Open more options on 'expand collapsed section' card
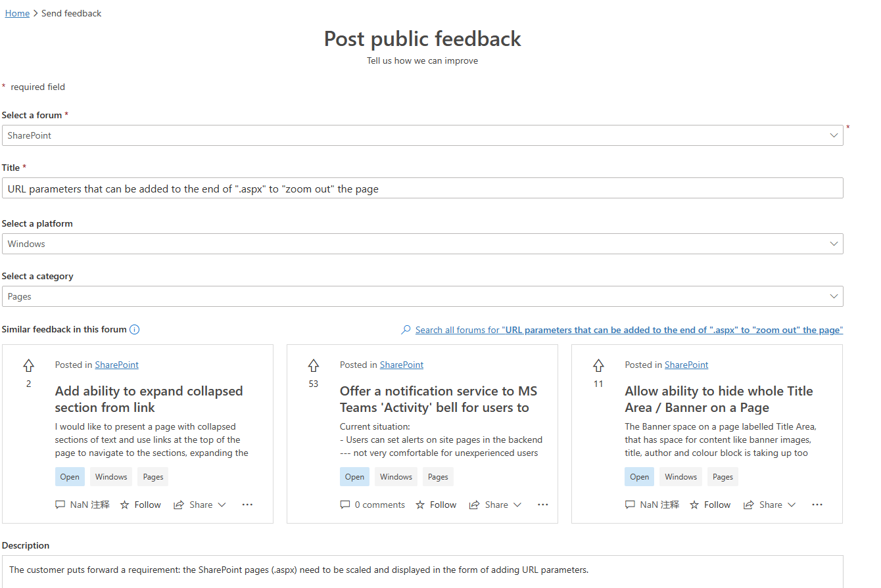Viewport: 881px width, 588px height. [x=247, y=505]
